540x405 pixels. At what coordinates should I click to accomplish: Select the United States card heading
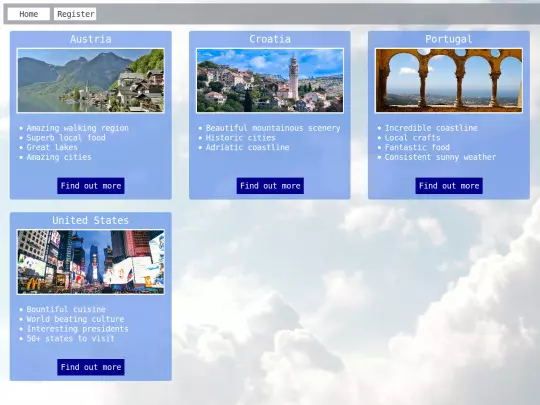click(91, 220)
